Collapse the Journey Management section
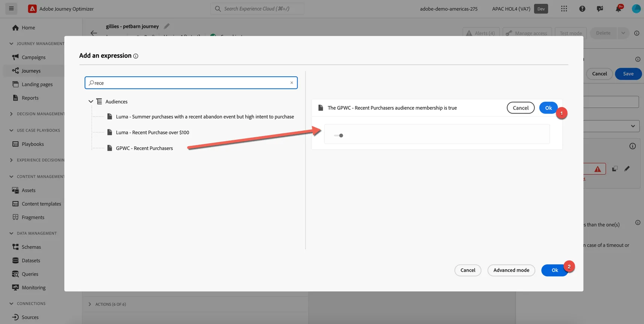The height and width of the screenshot is (324, 644). pos(11,44)
